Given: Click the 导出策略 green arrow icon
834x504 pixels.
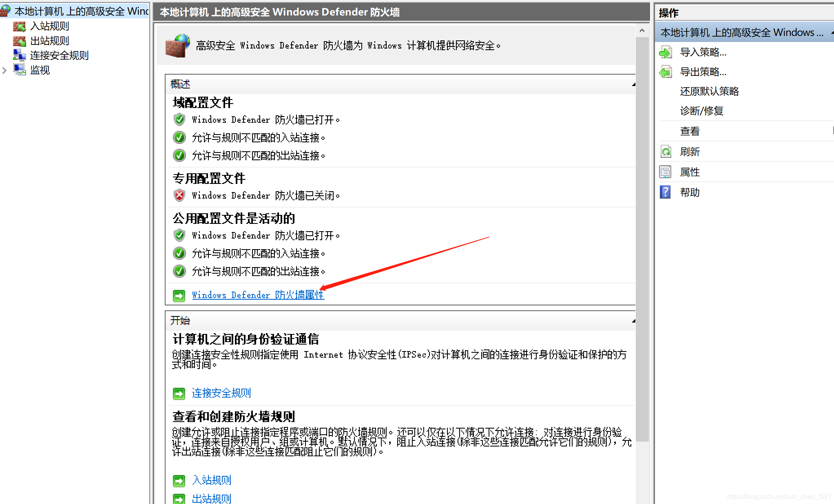Looking at the screenshot, I should point(666,72).
